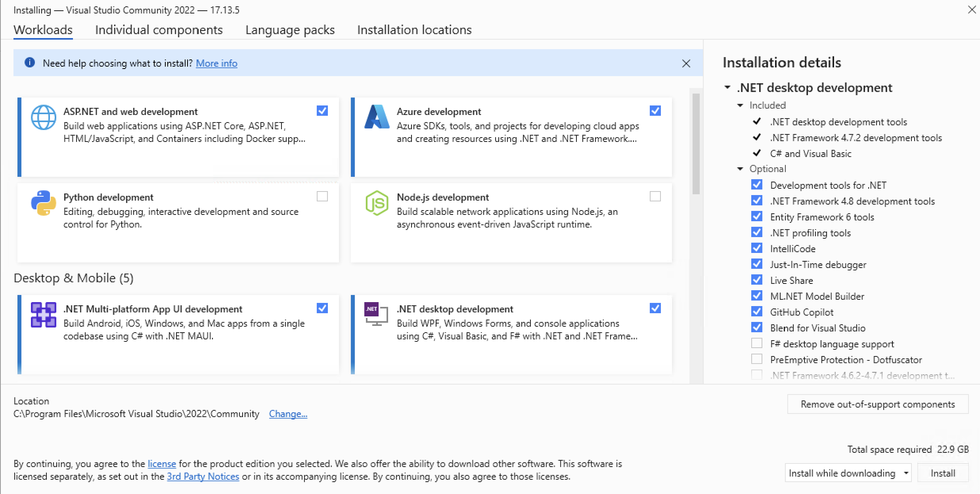Click Change... location link
Image resolution: width=980 pixels, height=494 pixels.
pos(288,414)
